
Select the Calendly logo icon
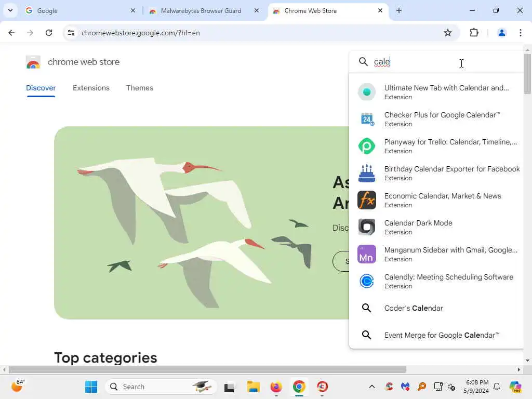[x=366, y=281]
